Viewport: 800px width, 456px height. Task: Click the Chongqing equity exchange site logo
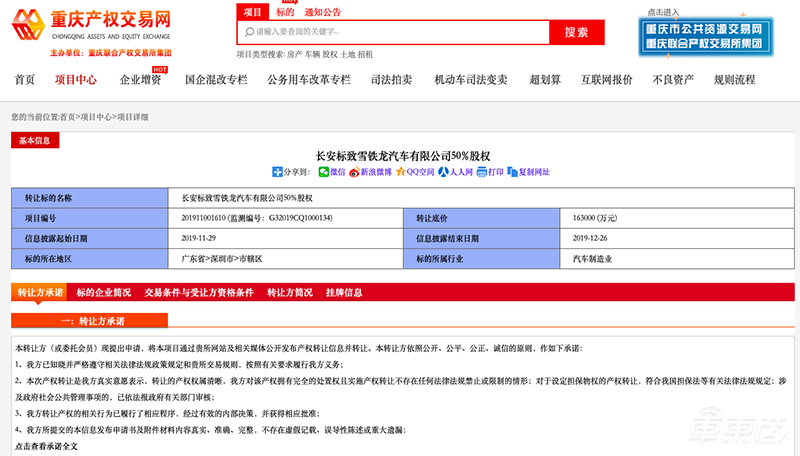click(92, 26)
